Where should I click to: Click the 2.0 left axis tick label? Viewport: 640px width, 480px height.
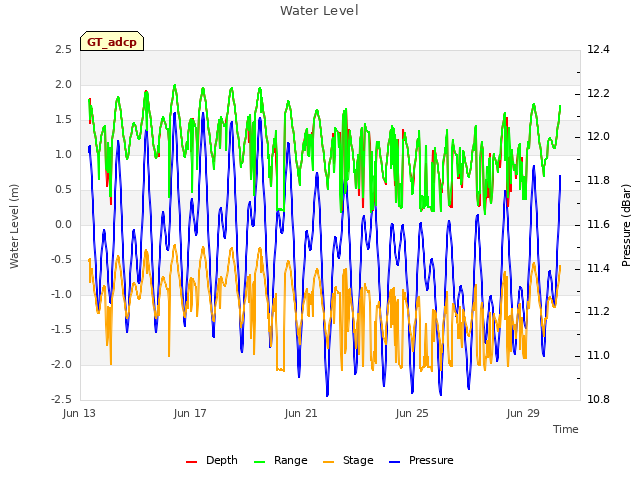point(64,85)
